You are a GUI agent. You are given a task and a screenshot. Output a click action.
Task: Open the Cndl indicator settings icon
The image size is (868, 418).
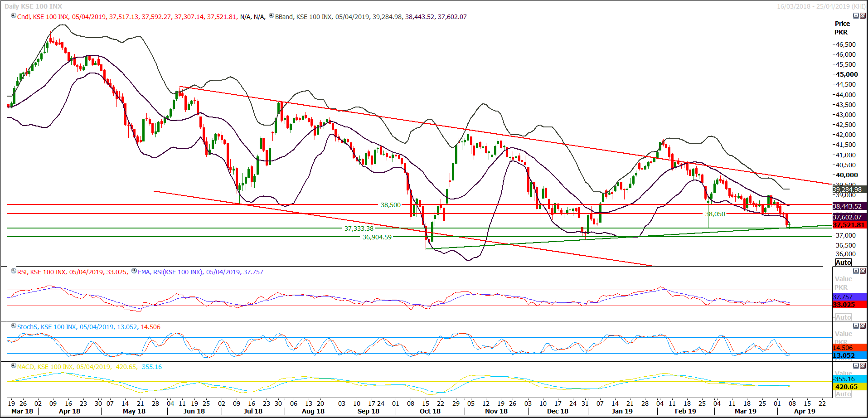(14, 16)
